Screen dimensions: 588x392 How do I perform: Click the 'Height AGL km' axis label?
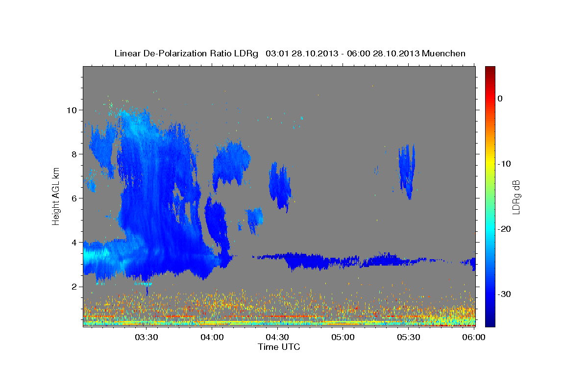[56, 196]
